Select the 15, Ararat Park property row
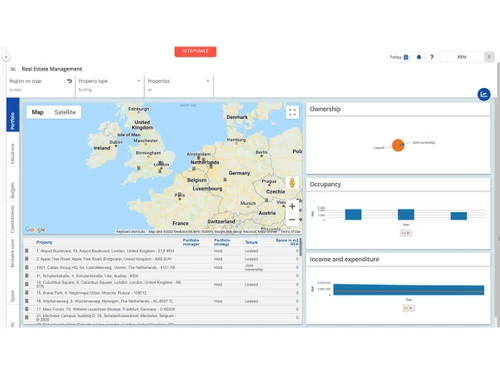 162,293
